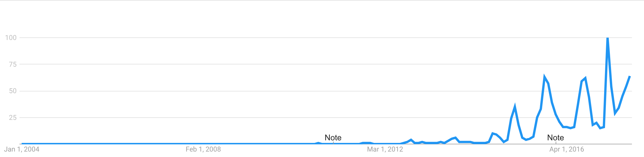This screenshot has height=157, width=644.
Task: Open the Note marker left of Mar 2012
Action: click(333, 138)
